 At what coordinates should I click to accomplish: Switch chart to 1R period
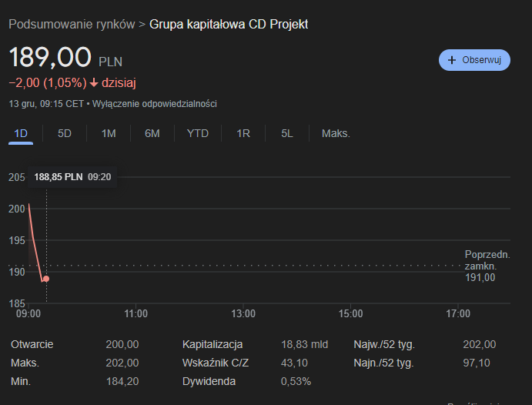pos(243,133)
